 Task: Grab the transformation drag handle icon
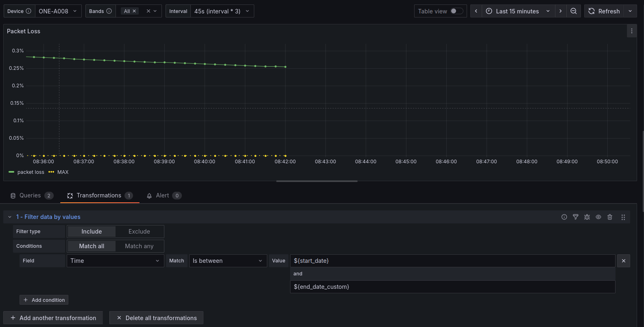point(623,217)
